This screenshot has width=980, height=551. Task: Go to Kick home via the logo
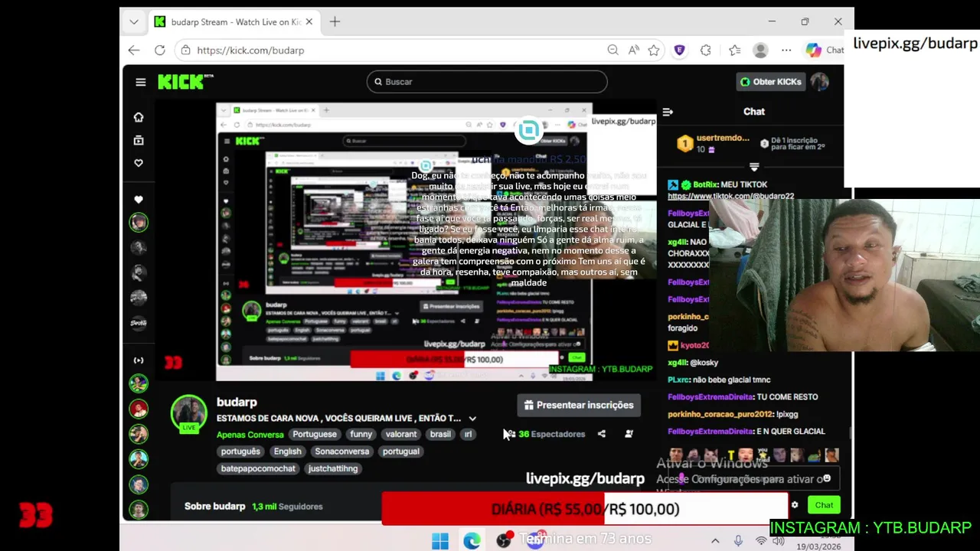click(x=185, y=82)
